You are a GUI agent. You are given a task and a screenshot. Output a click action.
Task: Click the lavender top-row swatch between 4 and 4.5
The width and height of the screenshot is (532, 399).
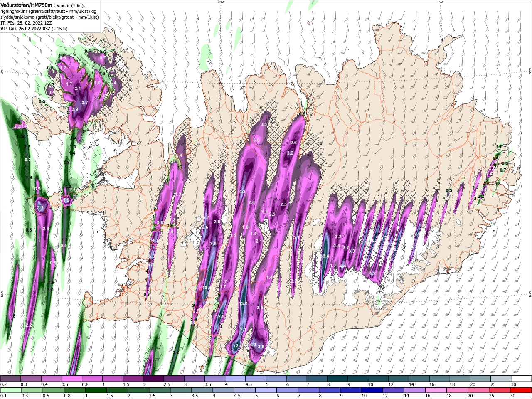point(235,379)
